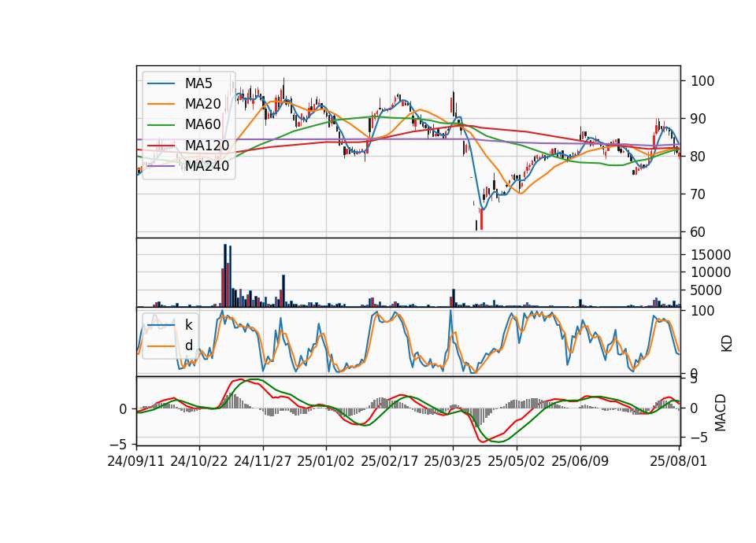
Task: Click the 100 tick on the KD axis
Action: [x=702, y=311]
